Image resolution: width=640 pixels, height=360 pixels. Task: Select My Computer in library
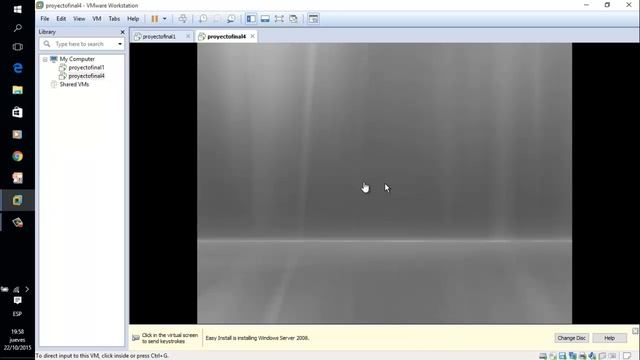(x=77, y=59)
